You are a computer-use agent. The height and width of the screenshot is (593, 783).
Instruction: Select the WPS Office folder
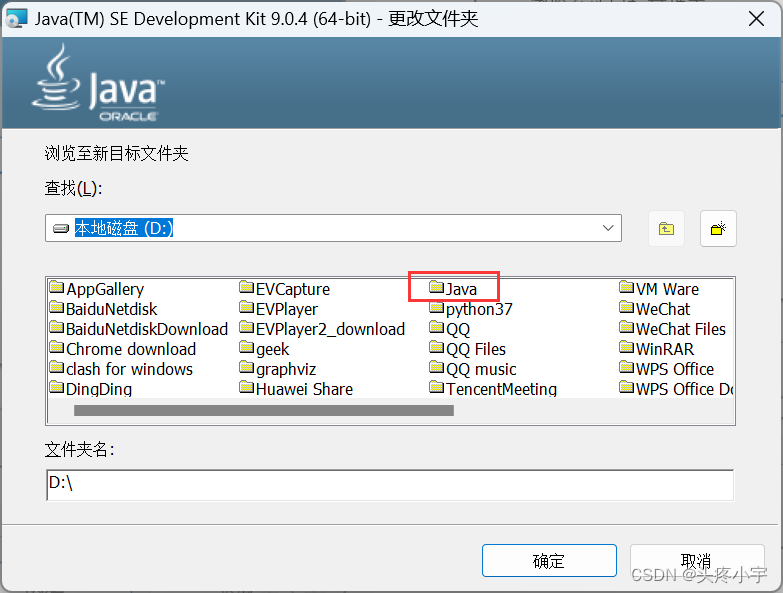point(667,369)
